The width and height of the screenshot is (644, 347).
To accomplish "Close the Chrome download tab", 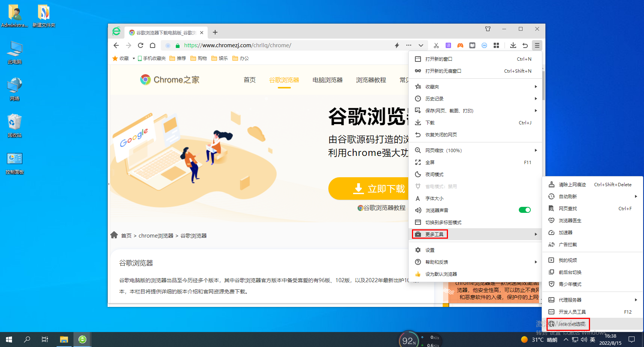I will pyautogui.click(x=202, y=33).
